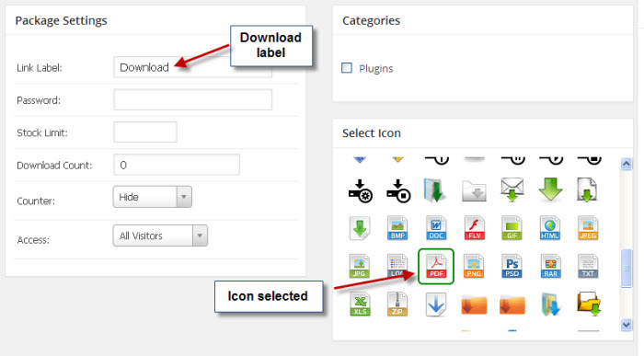The width and height of the screenshot is (644, 356).
Task: Choose the blue folder with green arrow icon
Action: pos(435,190)
